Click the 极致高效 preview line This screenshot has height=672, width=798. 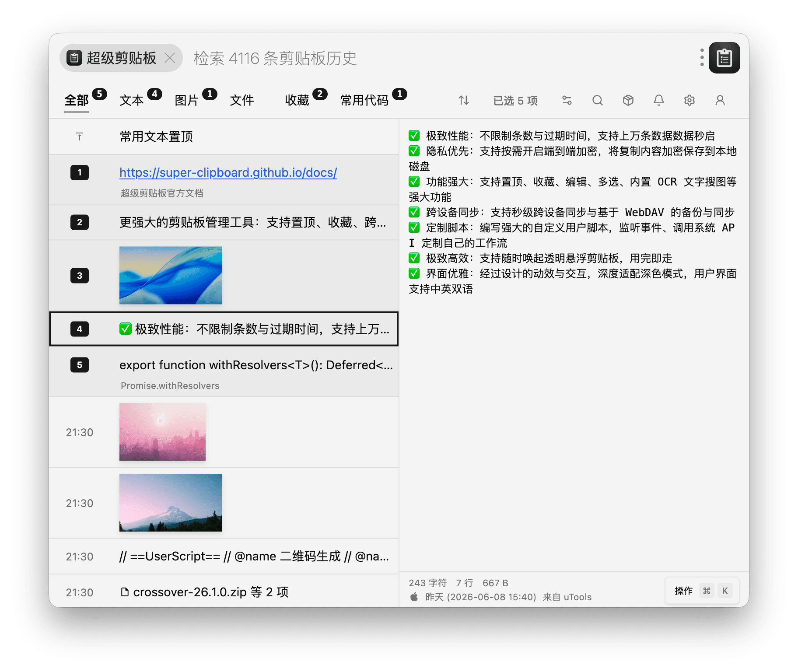point(540,259)
